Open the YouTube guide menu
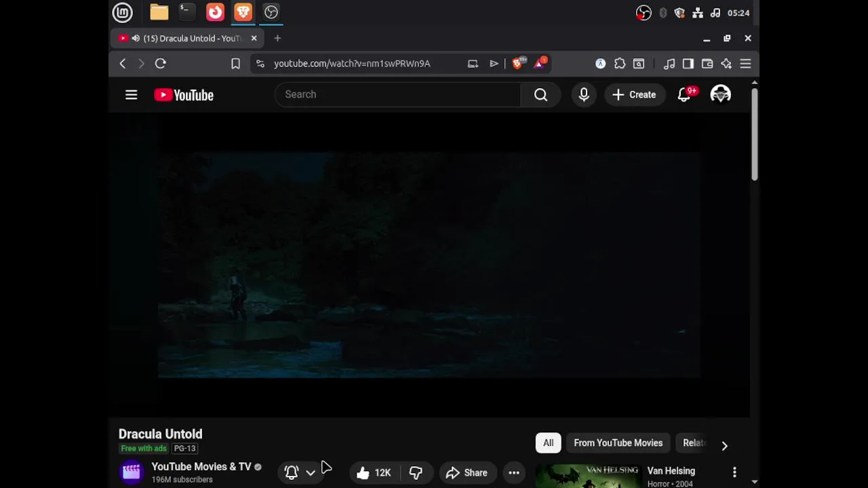This screenshot has height=488, width=868. (132, 95)
